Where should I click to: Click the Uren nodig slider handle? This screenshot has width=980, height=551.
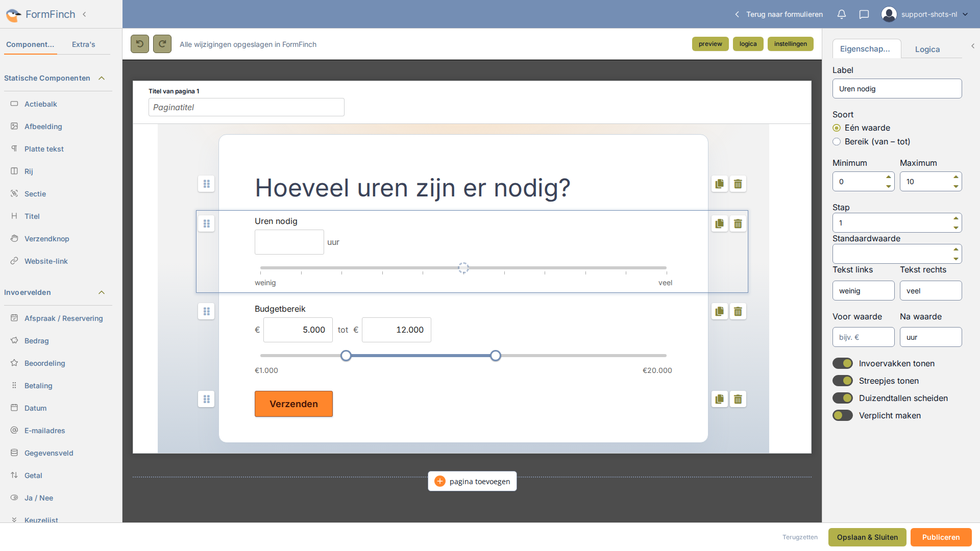coord(463,268)
